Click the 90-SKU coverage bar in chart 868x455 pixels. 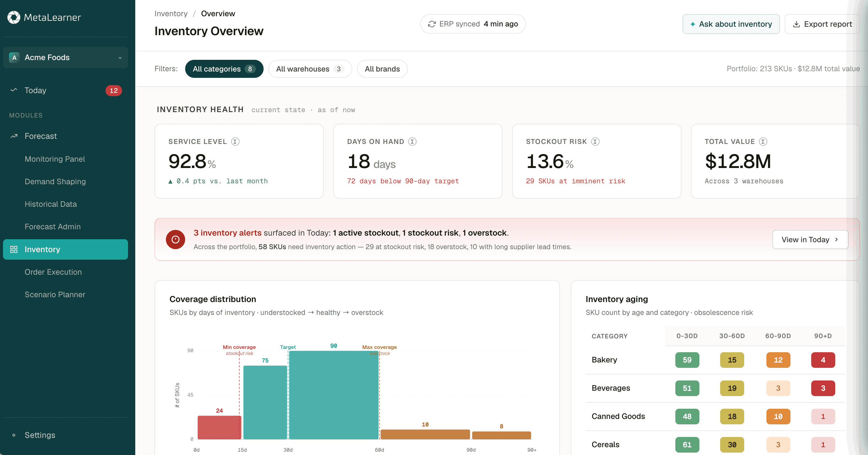coord(334,395)
